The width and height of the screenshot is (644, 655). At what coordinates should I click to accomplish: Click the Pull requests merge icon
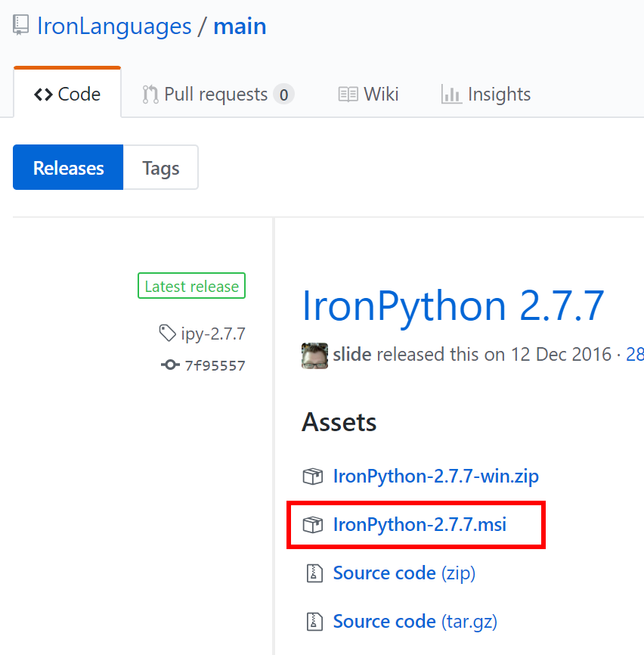click(150, 95)
